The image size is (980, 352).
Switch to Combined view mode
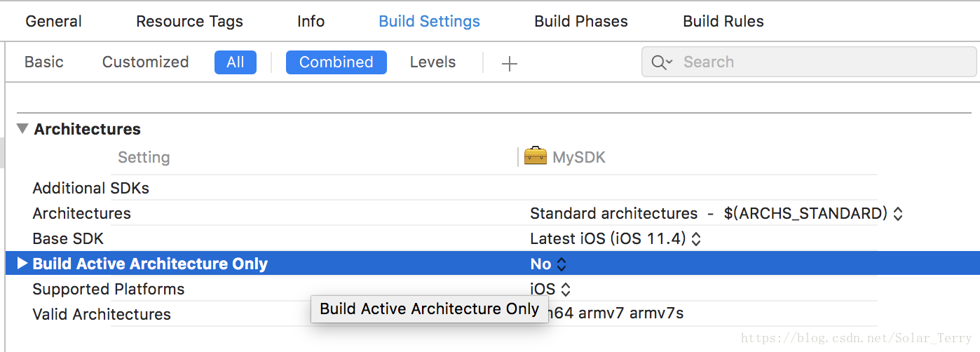336,62
